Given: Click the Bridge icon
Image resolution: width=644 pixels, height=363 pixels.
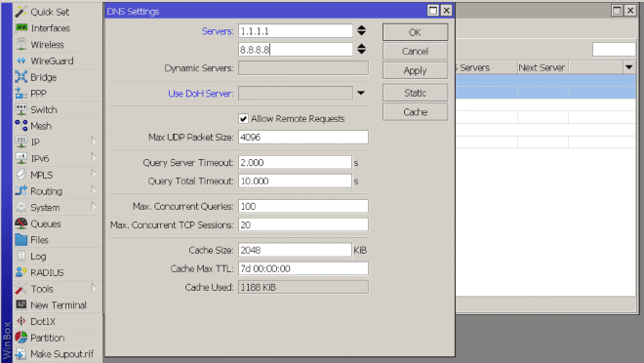Looking at the screenshot, I should click(x=20, y=77).
